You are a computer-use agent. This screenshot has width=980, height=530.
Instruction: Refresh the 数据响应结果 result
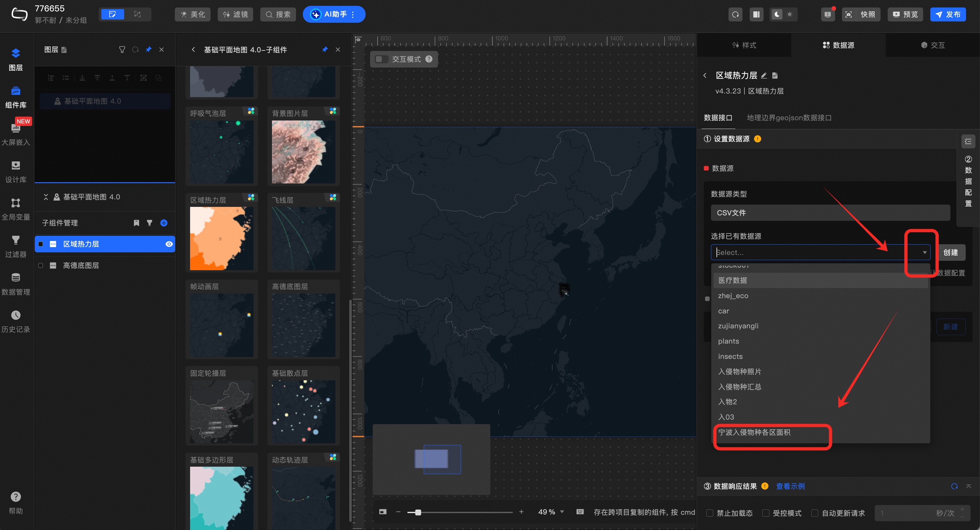pyautogui.click(x=954, y=486)
